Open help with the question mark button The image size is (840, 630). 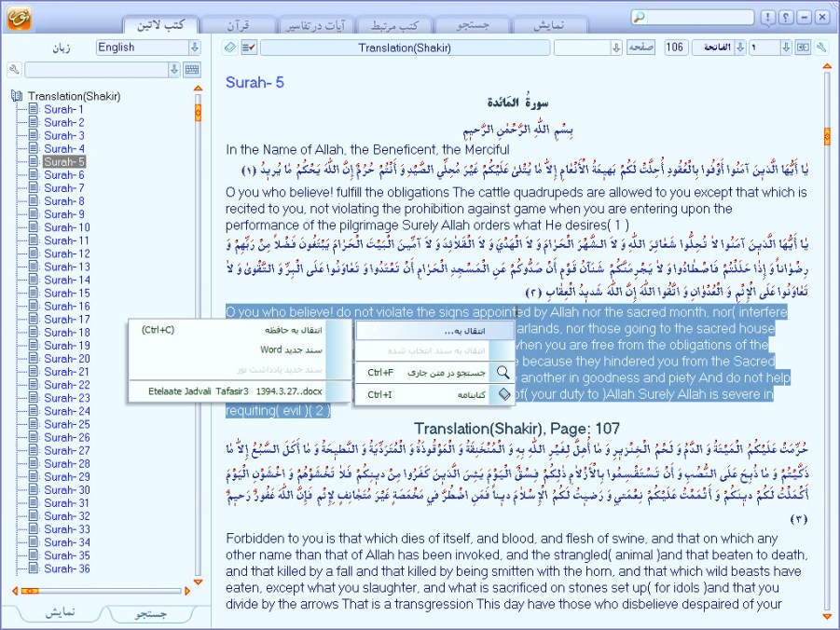tap(785, 17)
